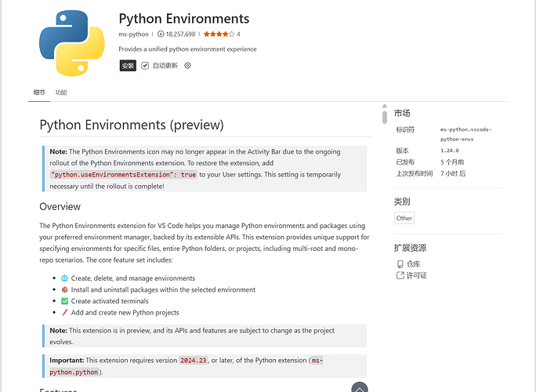The width and height of the screenshot is (536, 392).
Task: Select the Other category tag
Action: (x=404, y=218)
